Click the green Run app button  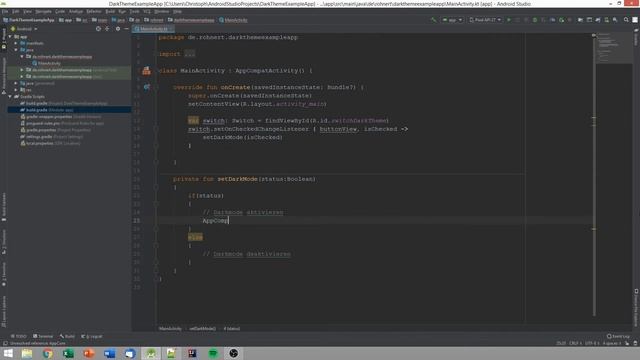point(509,20)
